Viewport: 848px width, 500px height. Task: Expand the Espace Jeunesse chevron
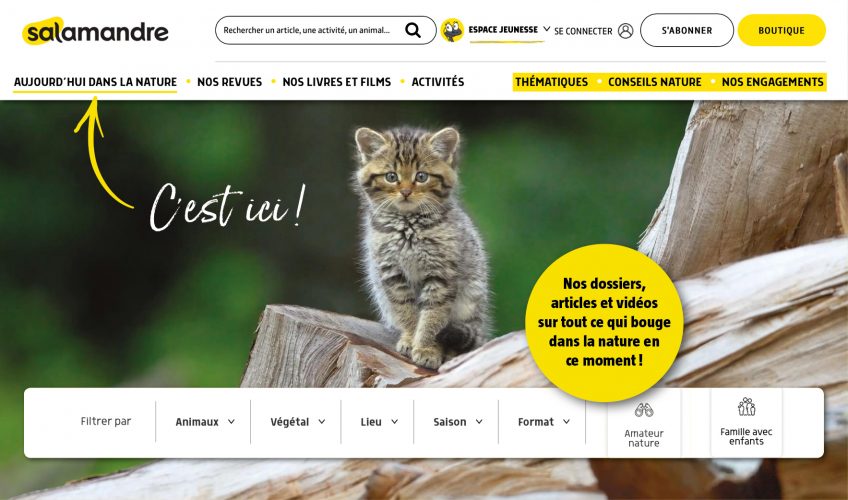tap(546, 29)
